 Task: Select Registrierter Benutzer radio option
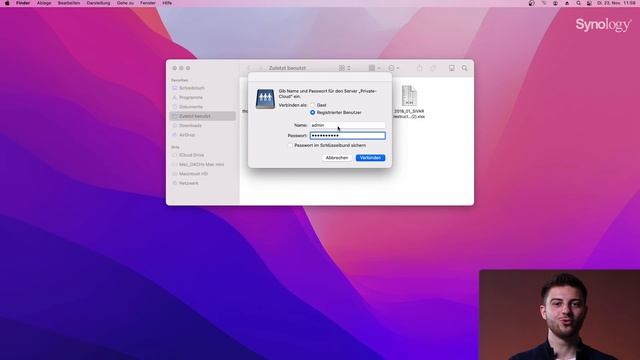click(313, 112)
